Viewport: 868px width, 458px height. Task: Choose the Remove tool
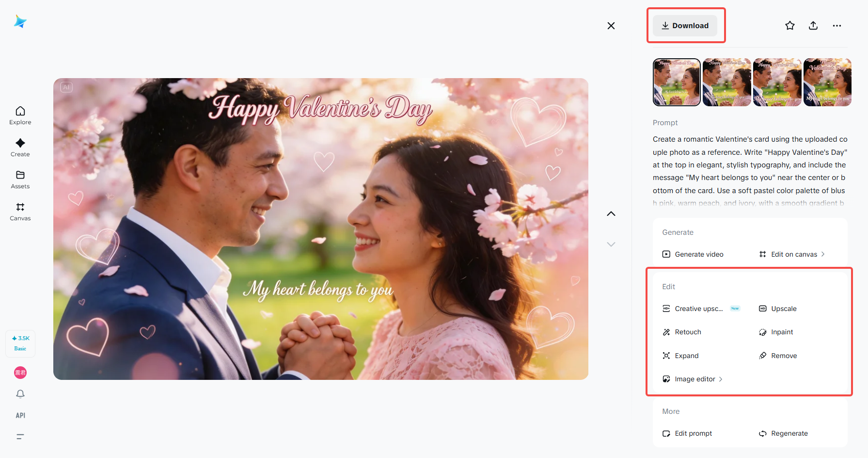(x=778, y=356)
